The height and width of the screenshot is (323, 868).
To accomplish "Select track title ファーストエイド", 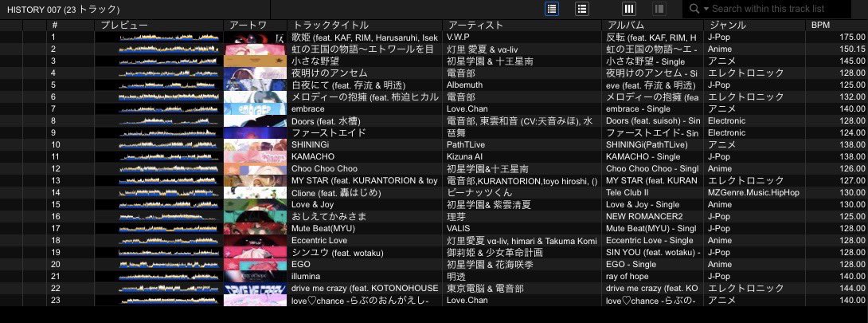I will [329, 133].
